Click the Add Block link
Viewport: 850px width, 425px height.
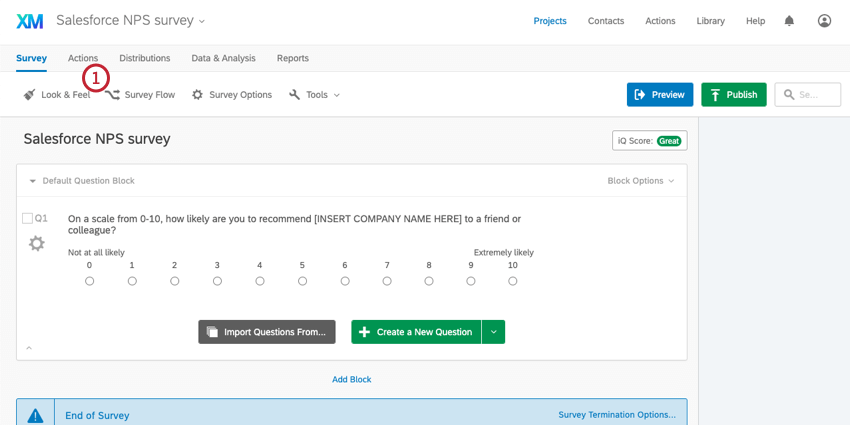pyautogui.click(x=352, y=379)
